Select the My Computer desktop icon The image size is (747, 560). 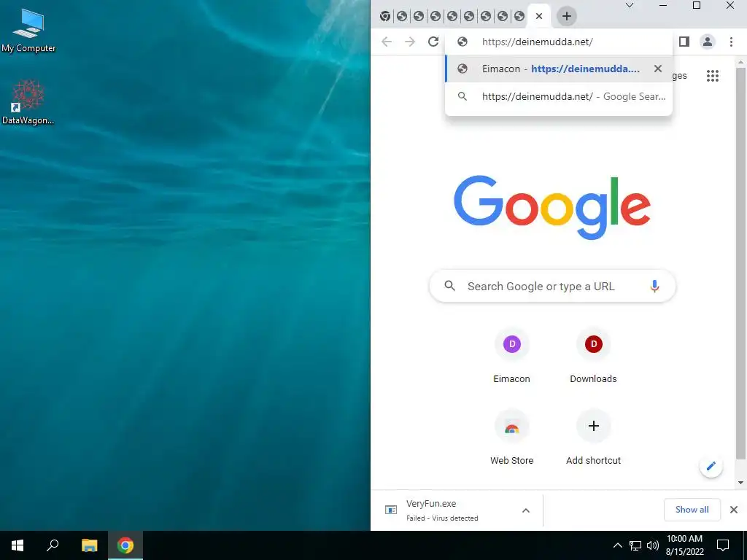[28, 31]
